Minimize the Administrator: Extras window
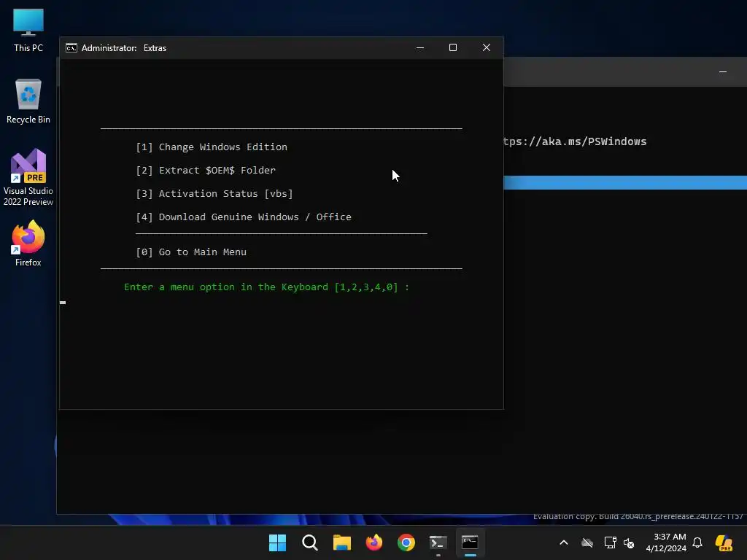Viewport: 747px width, 560px height. pyautogui.click(x=420, y=47)
